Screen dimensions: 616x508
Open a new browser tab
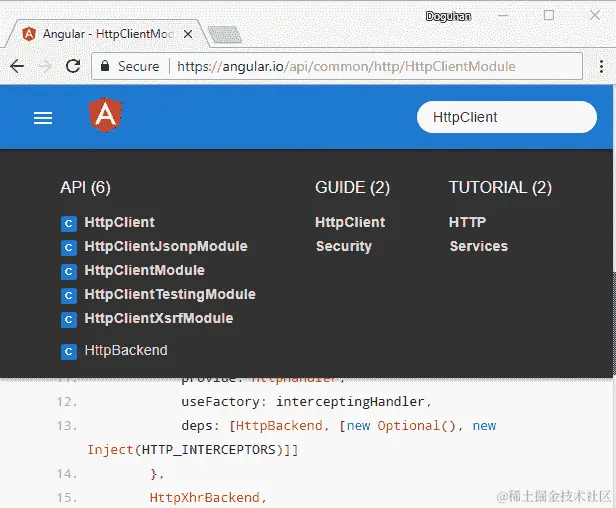225,35
